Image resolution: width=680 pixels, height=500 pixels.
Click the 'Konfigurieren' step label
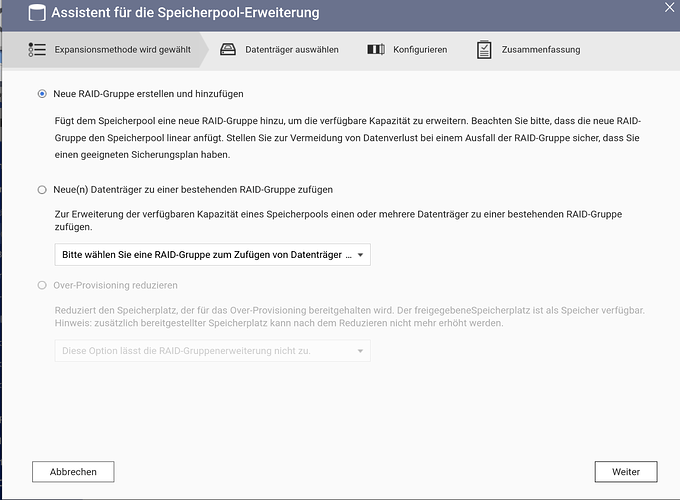pyautogui.click(x=420, y=49)
